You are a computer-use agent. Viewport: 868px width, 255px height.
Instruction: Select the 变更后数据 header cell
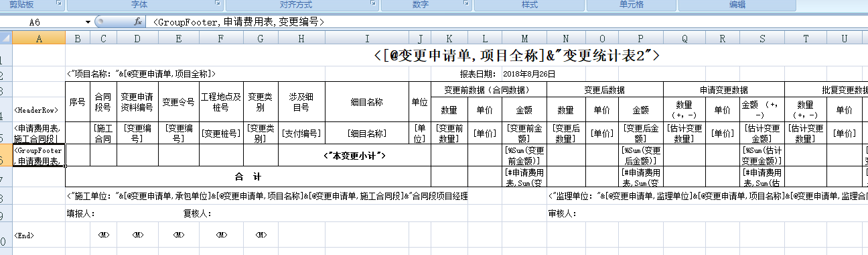pos(605,89)
